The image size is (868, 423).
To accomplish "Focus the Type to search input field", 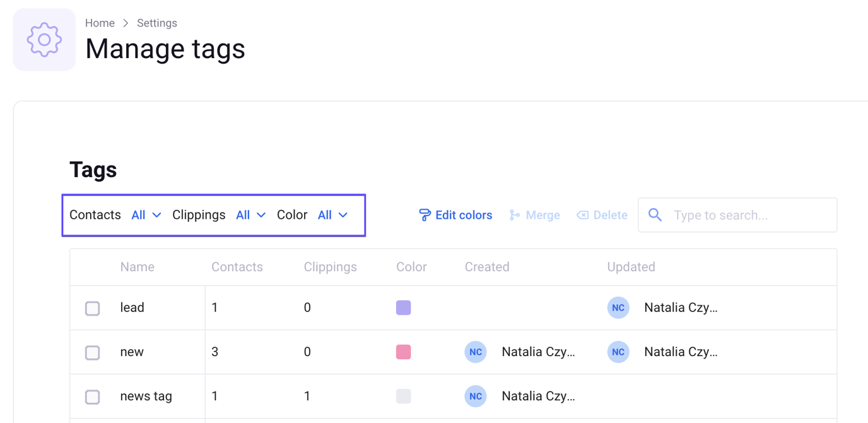I will [x=737, y=215].
